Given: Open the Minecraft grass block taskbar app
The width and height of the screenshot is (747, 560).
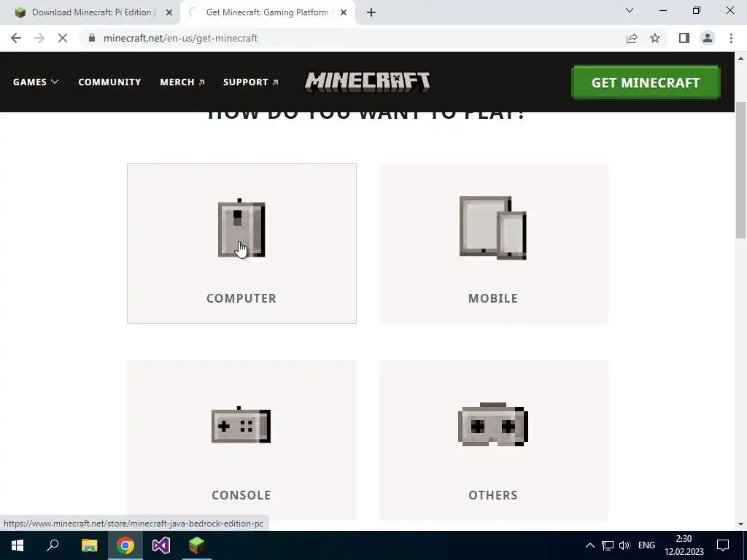Looking at the screenshot, I should point(197,545).
